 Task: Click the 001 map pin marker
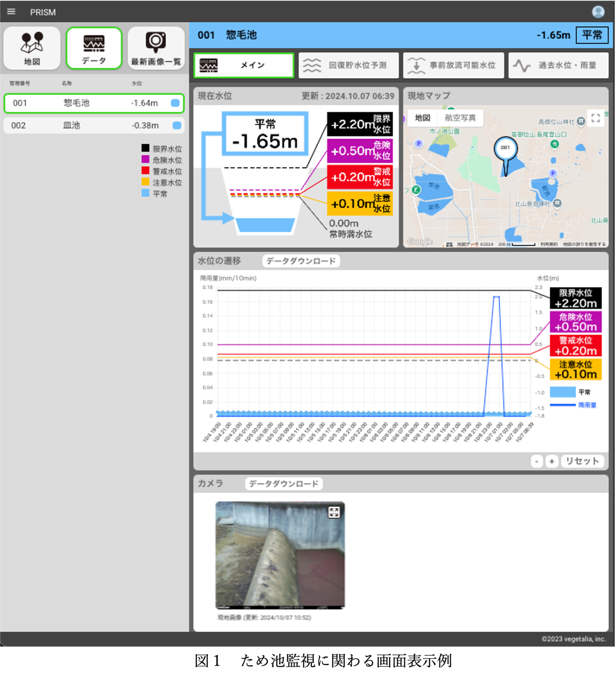pyautogui.click(x=505, y=149)
